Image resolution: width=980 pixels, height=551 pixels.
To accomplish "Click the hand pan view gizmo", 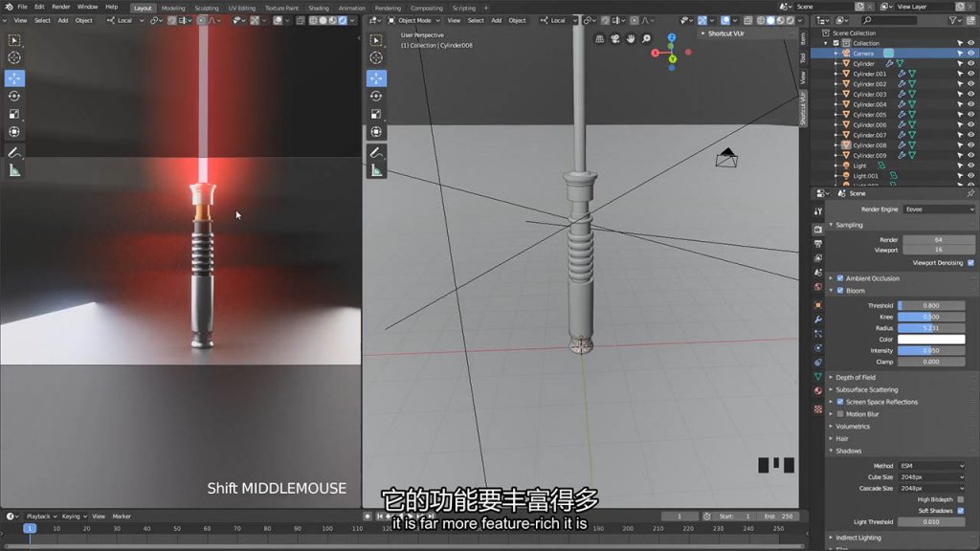I will coord(631,38).
